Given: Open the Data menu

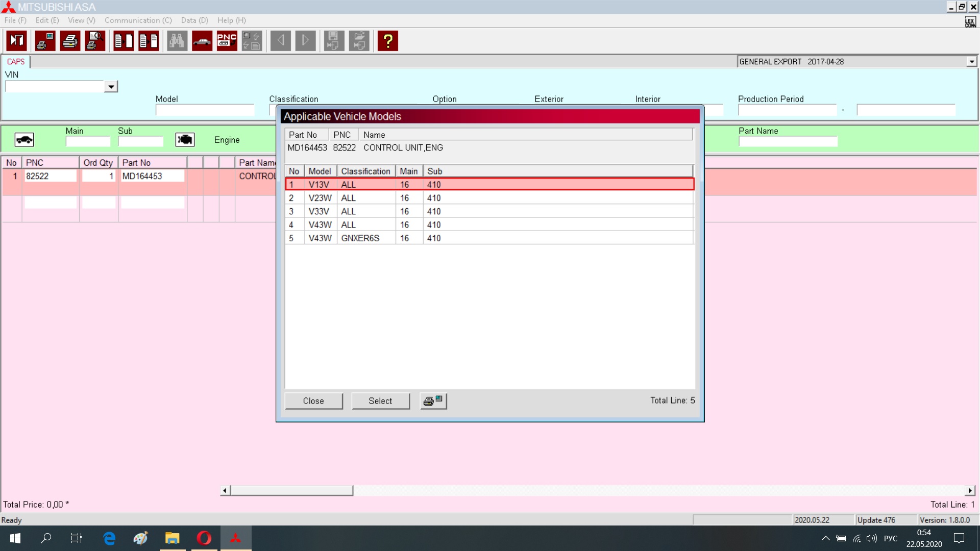Looking at the screenshot, I should point(194,20).
